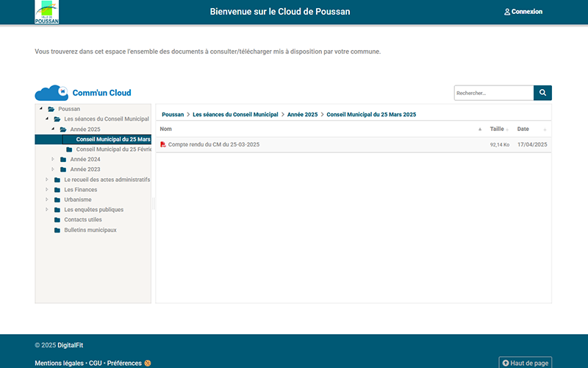Click the Bulletins municipaux folder icon

click(x=57, y=230)
